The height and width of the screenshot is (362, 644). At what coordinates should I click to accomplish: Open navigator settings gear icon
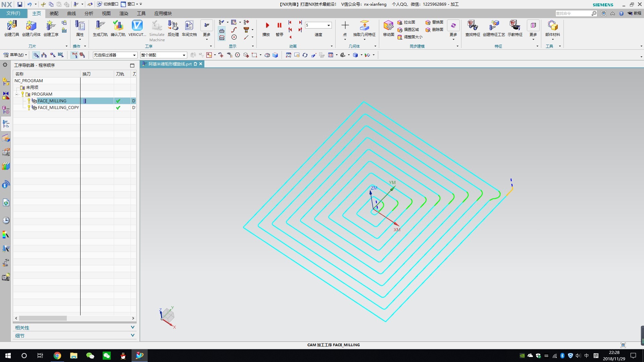pyautogui.click(x=5, y=65)
